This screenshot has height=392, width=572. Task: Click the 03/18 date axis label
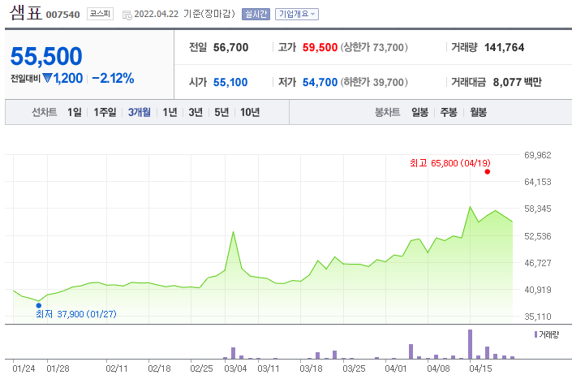(312, 368)
